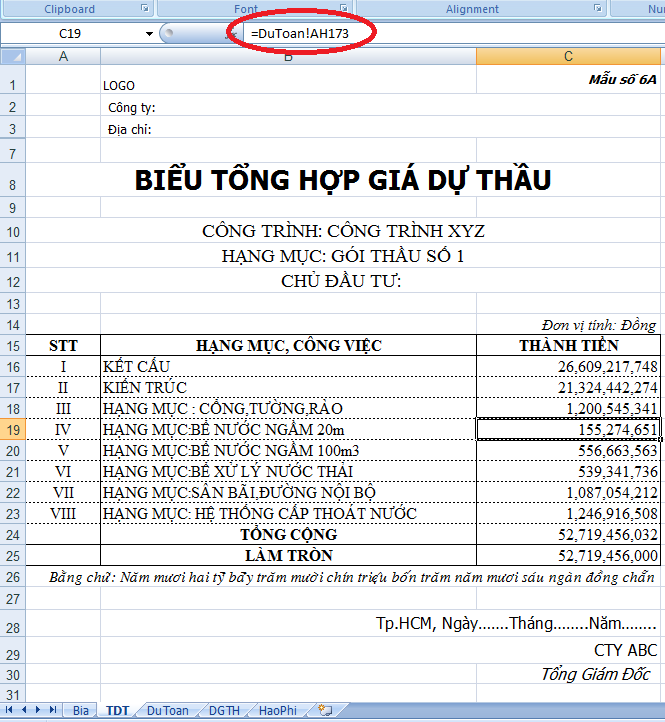Open the Clipboard dialog launcher
Screen dimensions: 665x722
click(145, 8)
